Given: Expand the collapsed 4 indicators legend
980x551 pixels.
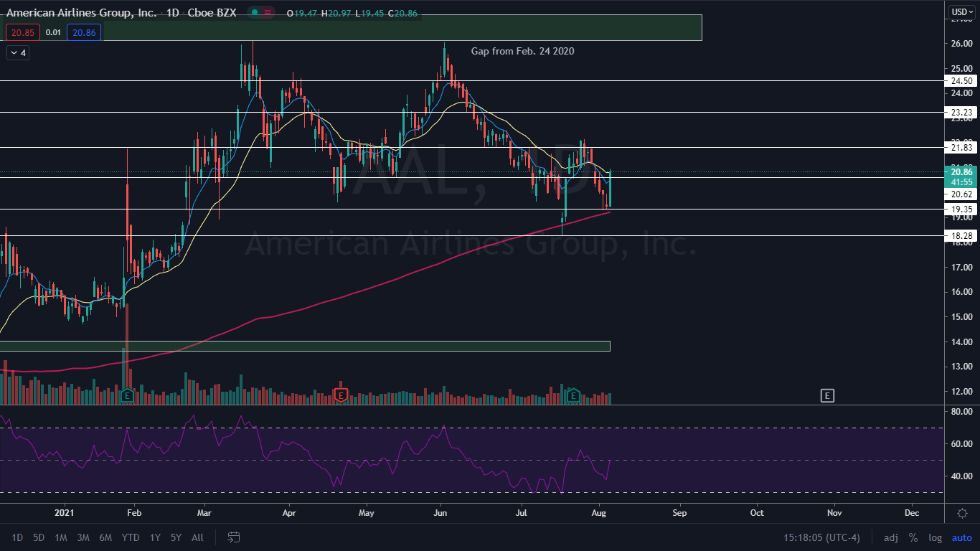Looking at the screenshot, I should tap(17, 52).
